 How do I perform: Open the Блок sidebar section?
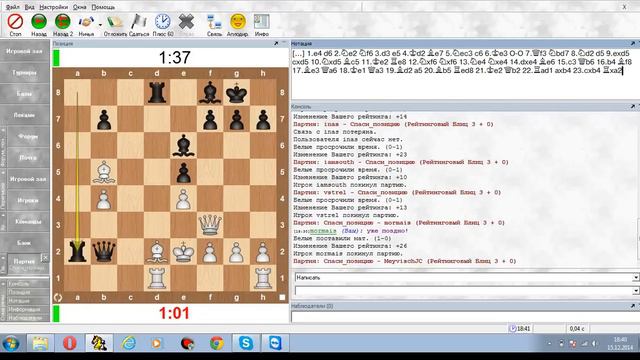pyautogui.click(x=24, y=242)
